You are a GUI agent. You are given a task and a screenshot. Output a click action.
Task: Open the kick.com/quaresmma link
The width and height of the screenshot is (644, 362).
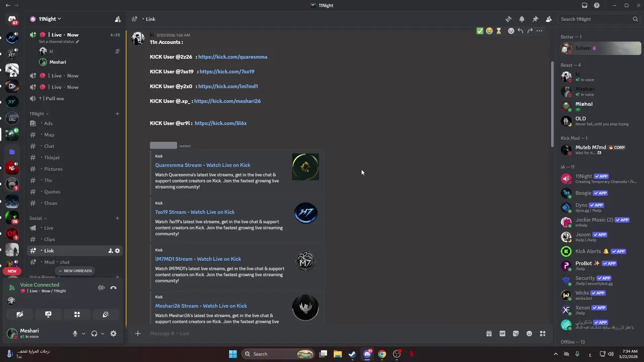coord(232,57)
